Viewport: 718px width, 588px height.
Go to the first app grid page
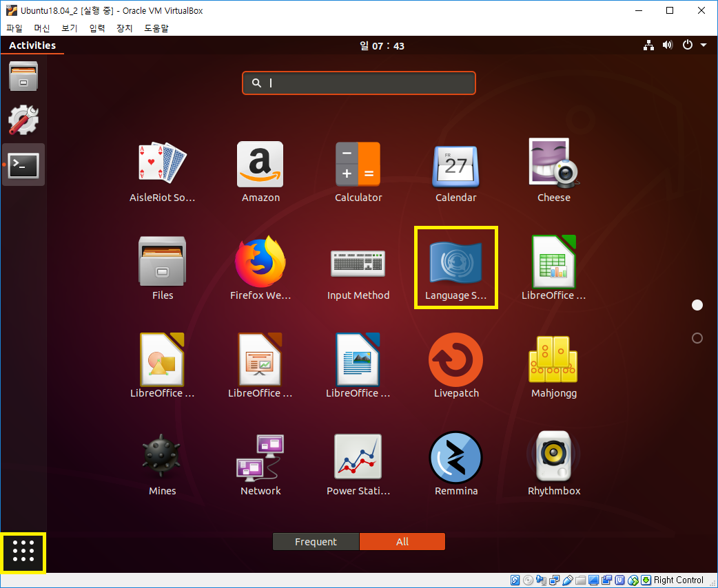(x=697, y=305)
